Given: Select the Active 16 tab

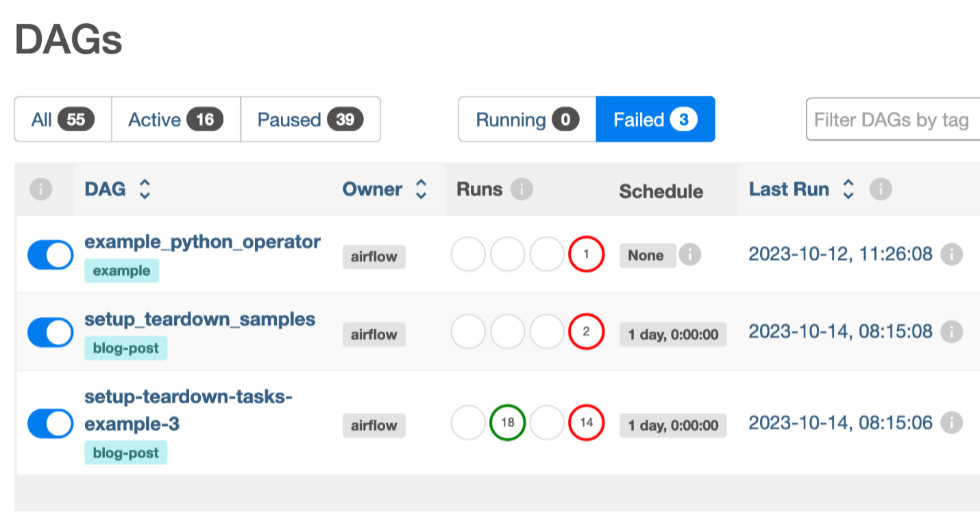Looking at the screenshot, I should tap(176, 119).
